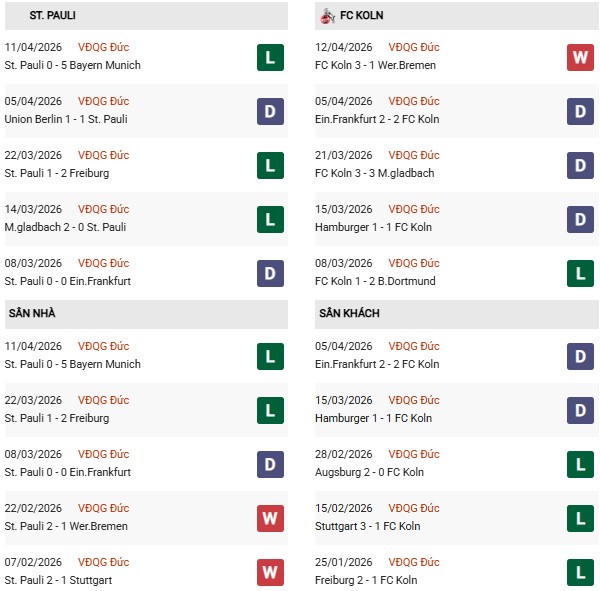Click the L badge for Freiburg 2-1 FC Koln
The width and height of the screenshot is (600, 591).
tap(581, 572)
